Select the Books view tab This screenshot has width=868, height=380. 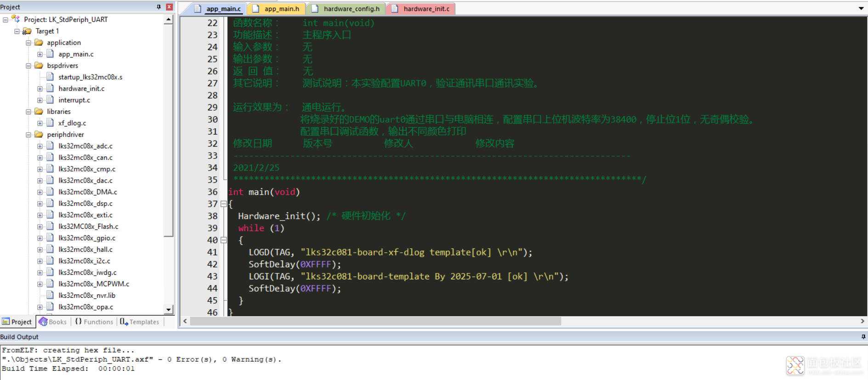(53, 322)
